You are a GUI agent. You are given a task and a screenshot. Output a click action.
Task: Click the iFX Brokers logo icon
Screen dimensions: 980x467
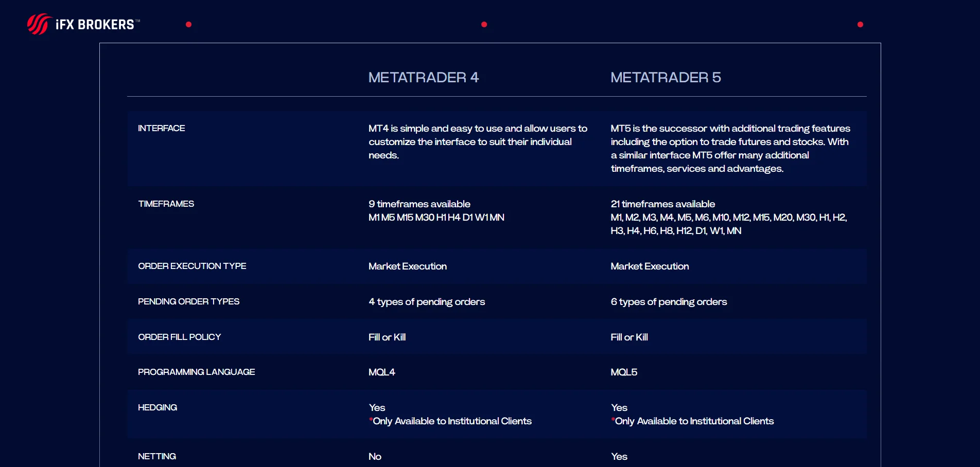click(x=39, y=24)
